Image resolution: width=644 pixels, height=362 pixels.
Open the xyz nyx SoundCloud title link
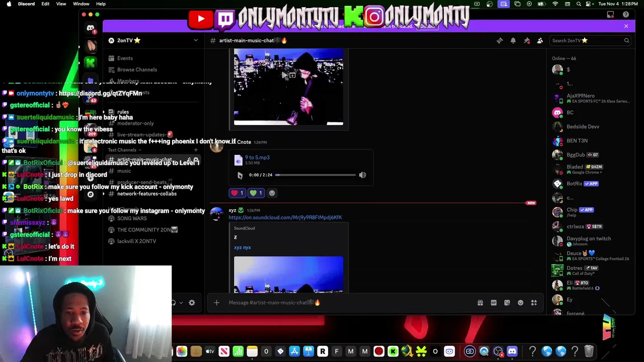243,247
